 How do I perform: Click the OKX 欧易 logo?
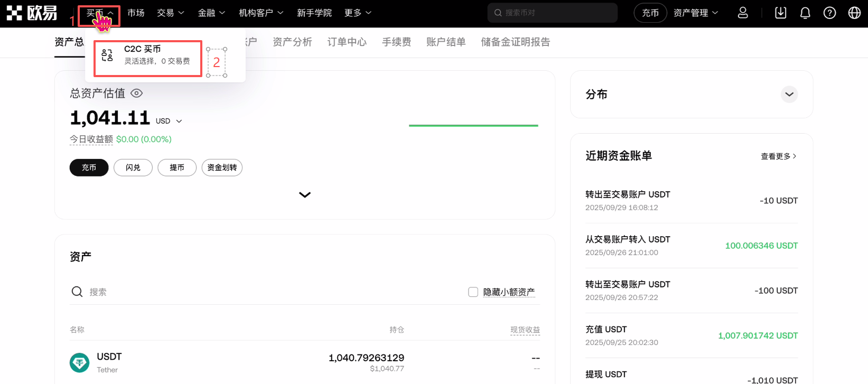click(32, 13)
